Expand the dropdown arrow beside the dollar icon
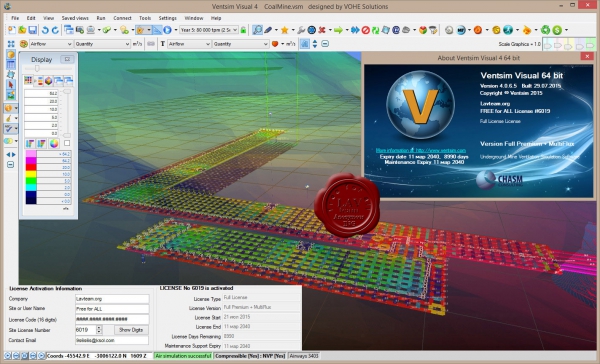This screenshot has width=600, height=364. click(566, 30)
